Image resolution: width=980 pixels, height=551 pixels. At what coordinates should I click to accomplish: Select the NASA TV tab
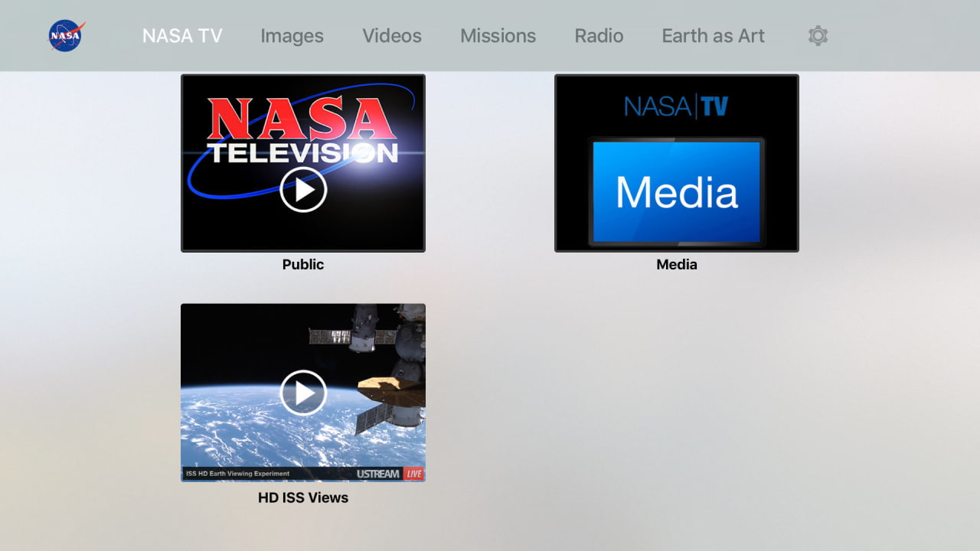[x=182, y=36]
